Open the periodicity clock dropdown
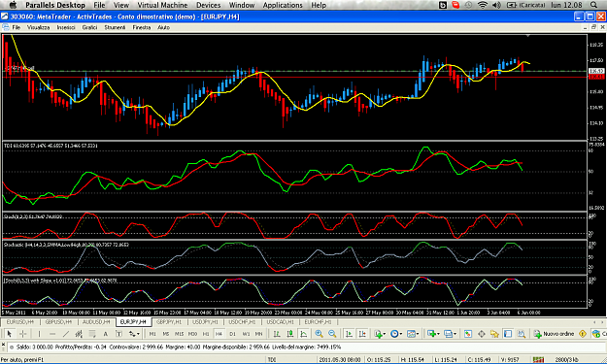The height and width of the screenshot is (364, 607). tap(396, 334)
